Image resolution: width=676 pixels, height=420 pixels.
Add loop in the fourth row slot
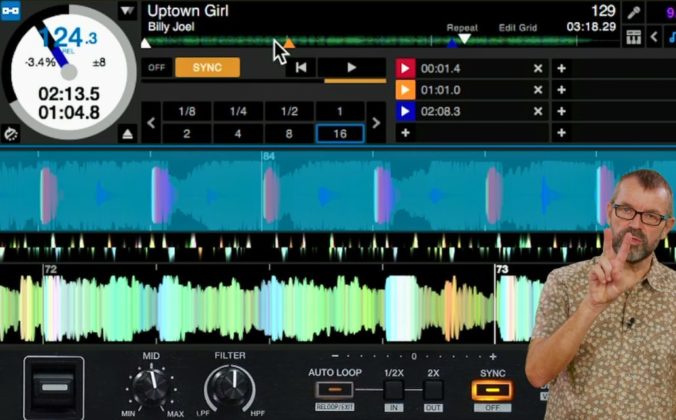coord(561,133)
